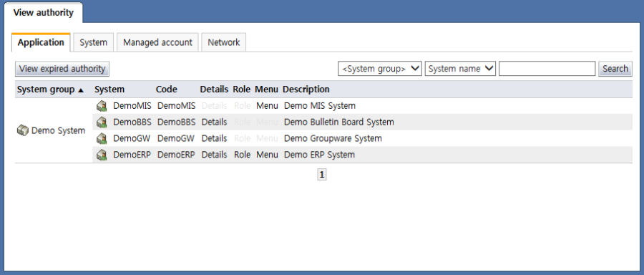644x275 pixels.
Task: Click Demo Groupware System description
Action: tap(333, 138)
